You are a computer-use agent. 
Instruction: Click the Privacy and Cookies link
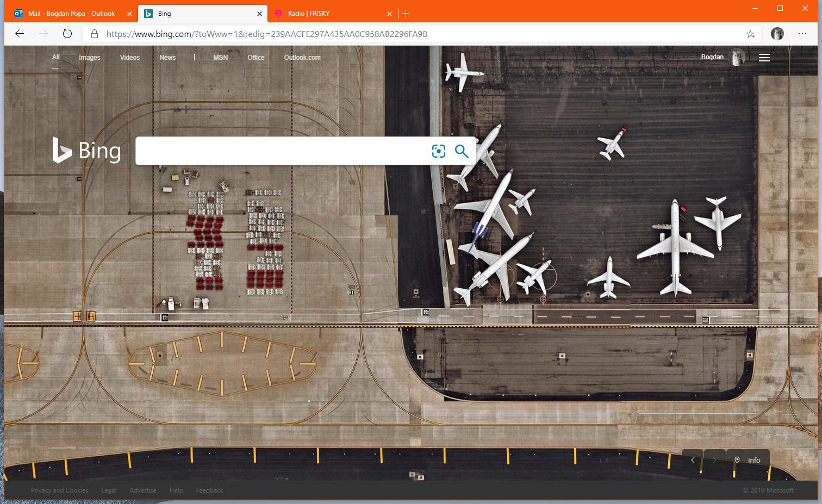(x=59, y=490)
